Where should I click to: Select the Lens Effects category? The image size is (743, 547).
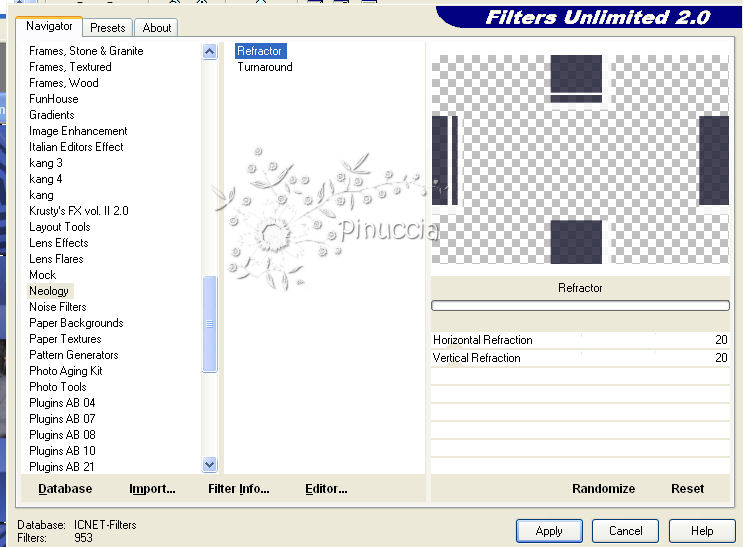(59, 243)
